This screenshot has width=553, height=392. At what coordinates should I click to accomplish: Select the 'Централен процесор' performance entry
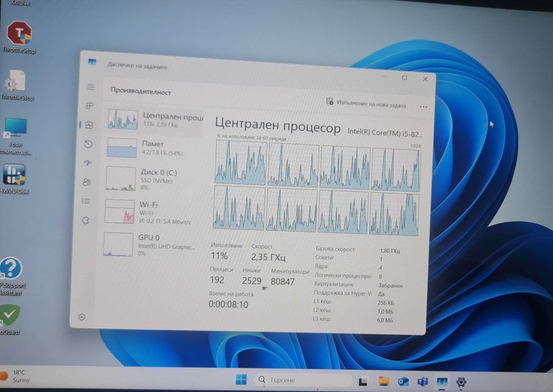coord(154,120)
